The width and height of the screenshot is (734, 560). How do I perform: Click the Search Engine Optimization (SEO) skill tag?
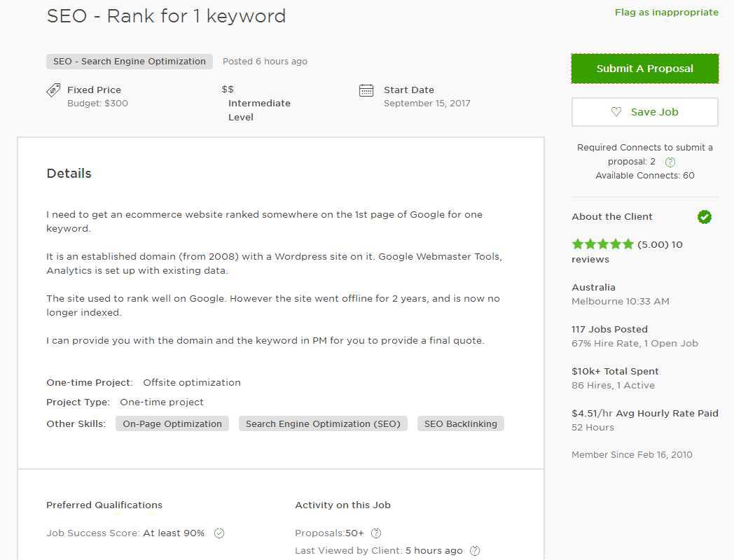click(323, 424)
